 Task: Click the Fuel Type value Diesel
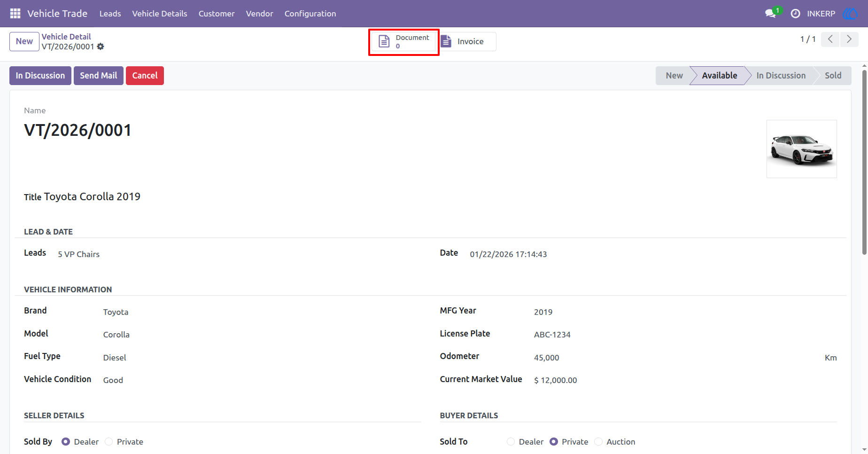(x=115, y=358)
